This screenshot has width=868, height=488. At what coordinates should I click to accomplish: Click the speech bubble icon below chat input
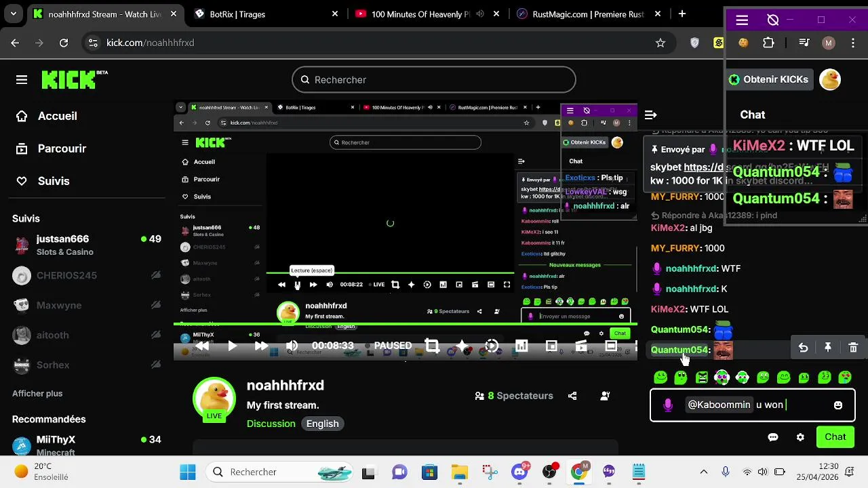[773, 437]
